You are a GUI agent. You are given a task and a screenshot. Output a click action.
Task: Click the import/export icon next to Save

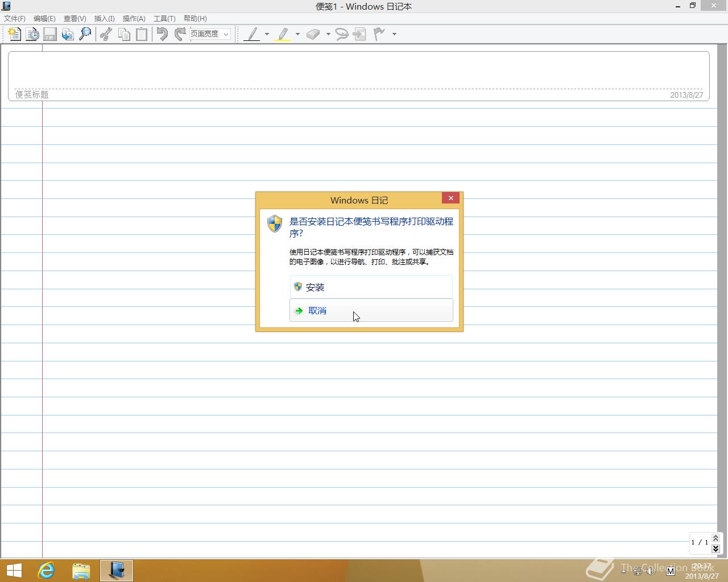[68, 34]
